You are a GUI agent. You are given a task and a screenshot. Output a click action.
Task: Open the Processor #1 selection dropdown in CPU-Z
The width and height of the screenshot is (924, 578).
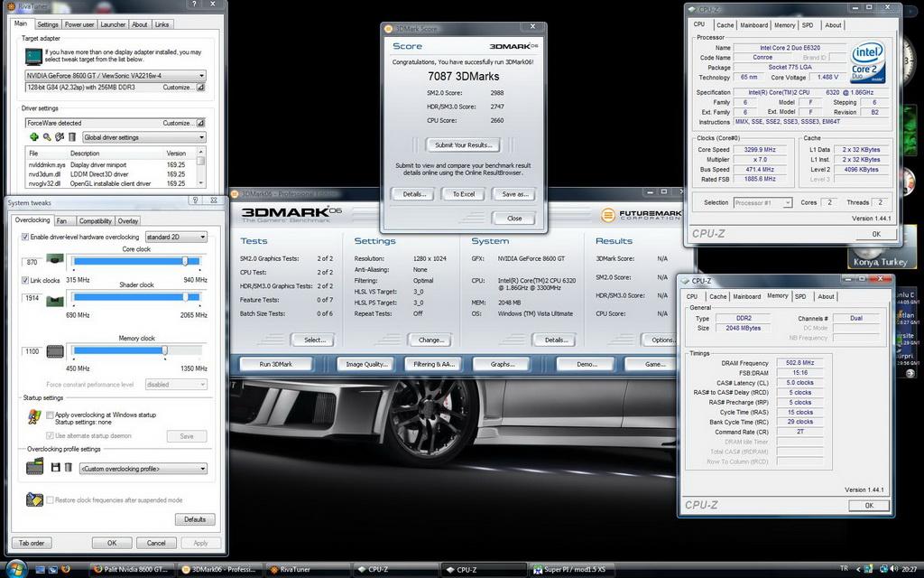pos(762,202)
